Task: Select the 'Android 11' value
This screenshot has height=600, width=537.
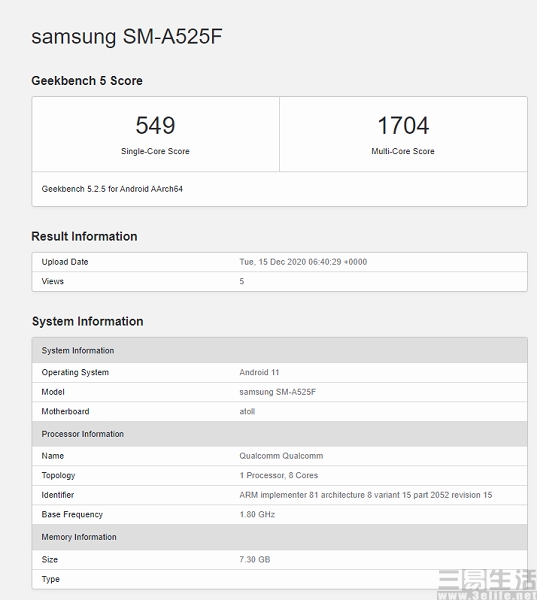Action: [260, 372]
